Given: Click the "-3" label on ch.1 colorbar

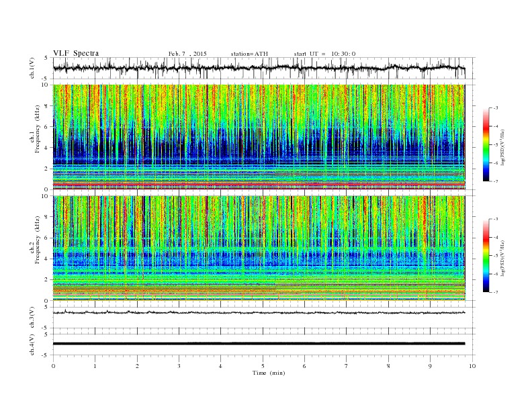Looking at the screenshot, I should click(496, 108).
